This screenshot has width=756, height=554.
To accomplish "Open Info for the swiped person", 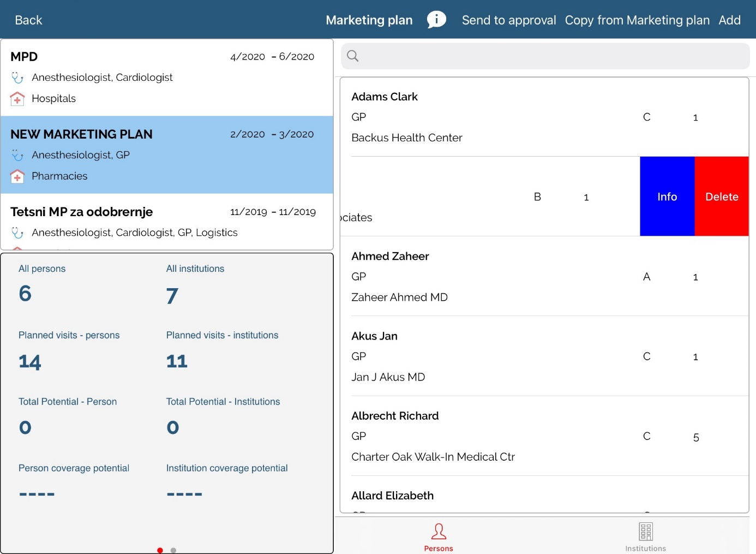I will [667, 196].
